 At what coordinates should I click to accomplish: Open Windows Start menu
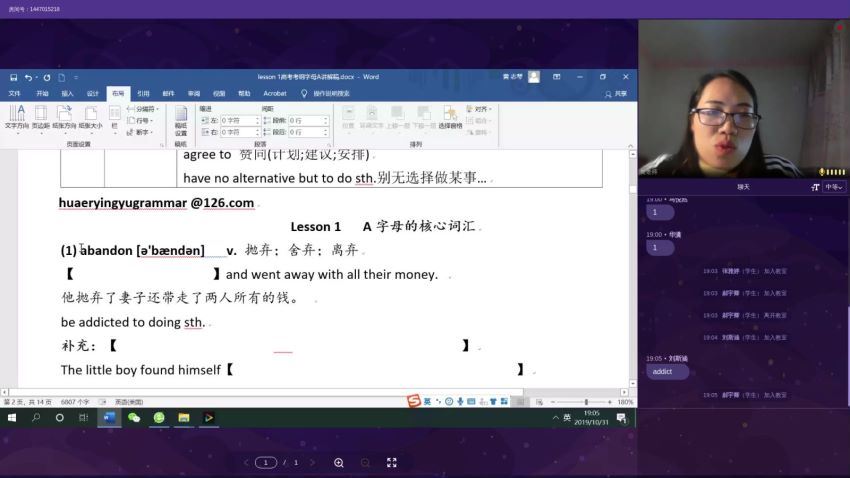coord(11,417)
